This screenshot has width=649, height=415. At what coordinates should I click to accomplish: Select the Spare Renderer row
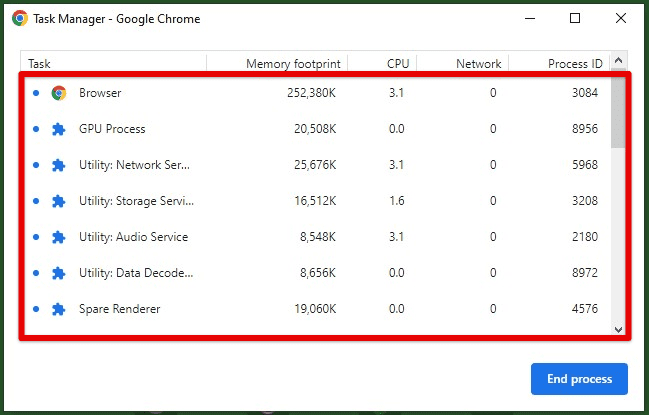click(x=317, y=309)
